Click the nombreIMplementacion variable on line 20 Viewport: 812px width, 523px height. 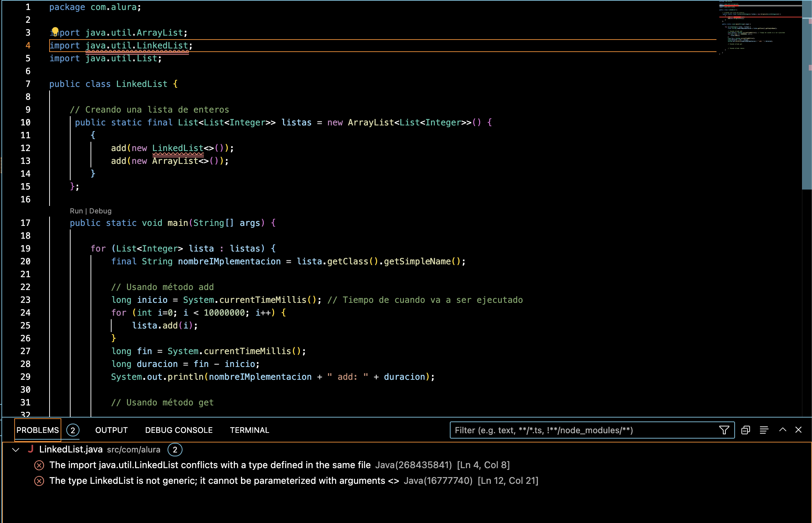pyautogui.click(x=229, y=261)
